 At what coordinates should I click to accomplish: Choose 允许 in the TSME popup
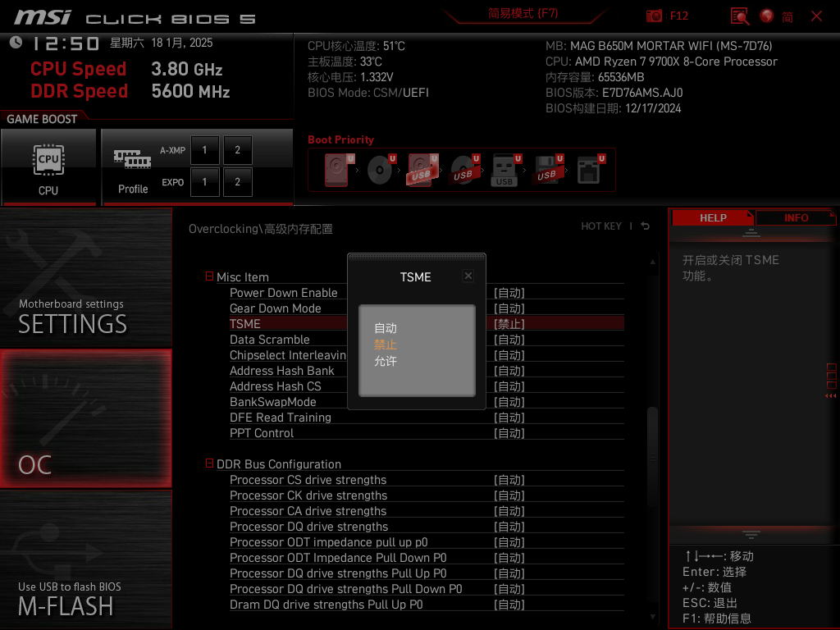(386, 361)
